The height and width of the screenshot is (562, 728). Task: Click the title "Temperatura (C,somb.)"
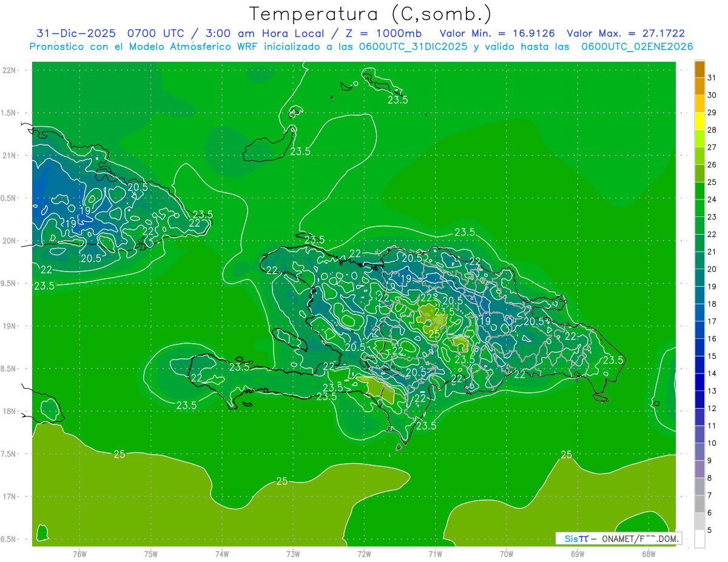(x=371, y=14)
